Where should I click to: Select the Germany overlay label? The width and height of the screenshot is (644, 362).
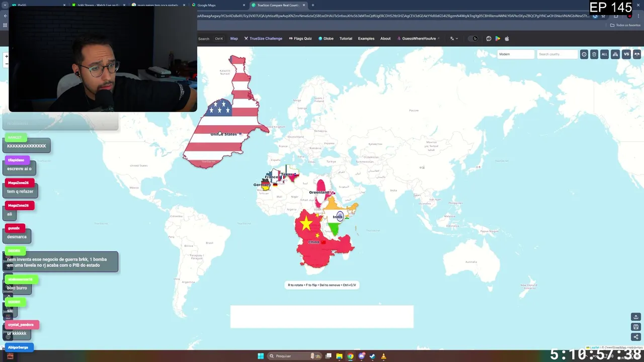tap(262, 185)
